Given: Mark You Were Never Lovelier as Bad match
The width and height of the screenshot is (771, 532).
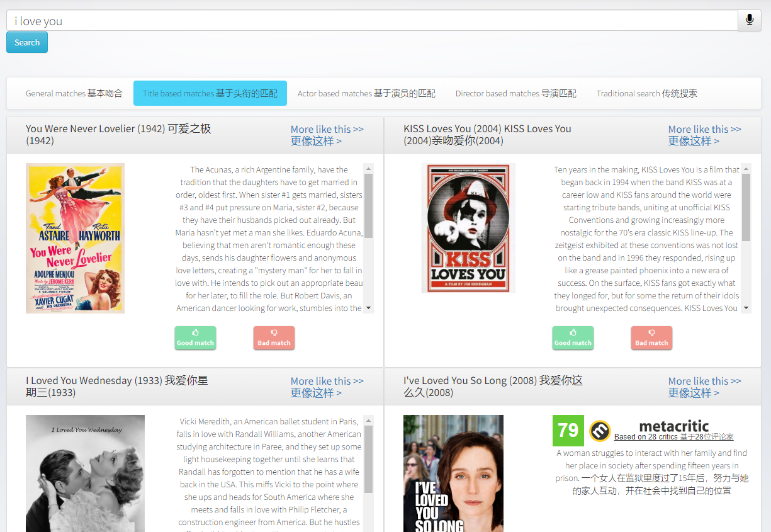Looking at the screenshot, I should pos(274,337).
